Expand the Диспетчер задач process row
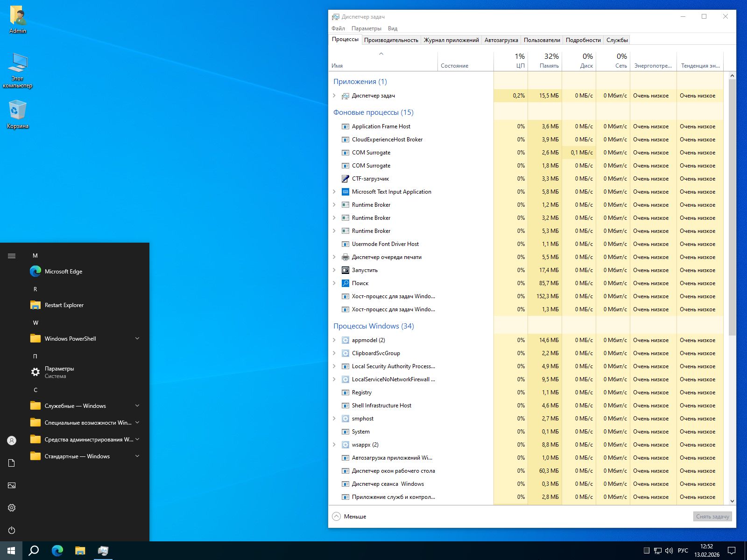This screenshot has height=560, width=747. (x=334, y=96)
